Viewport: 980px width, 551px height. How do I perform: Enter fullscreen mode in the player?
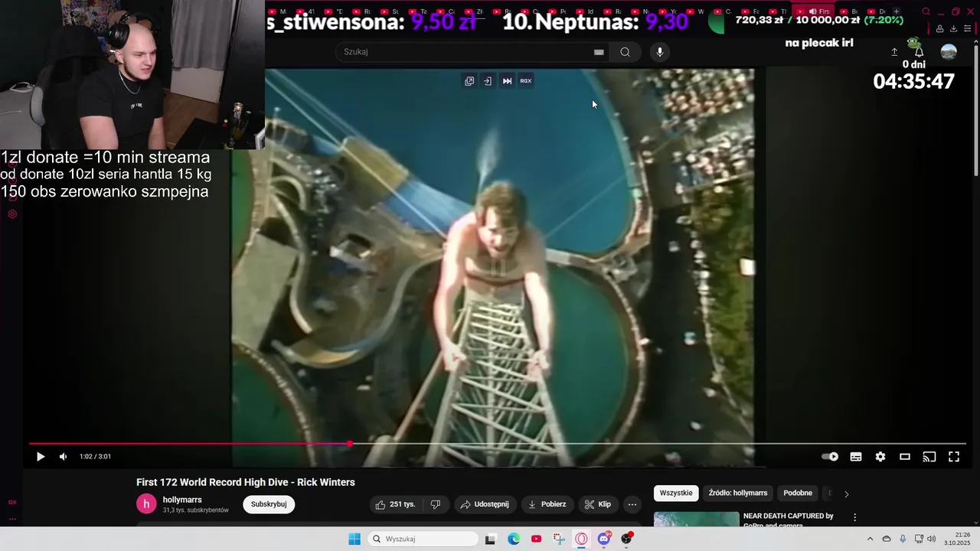954,457
